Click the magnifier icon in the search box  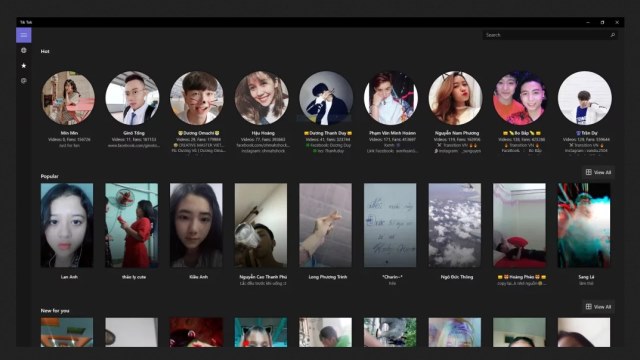click(612, 35)
